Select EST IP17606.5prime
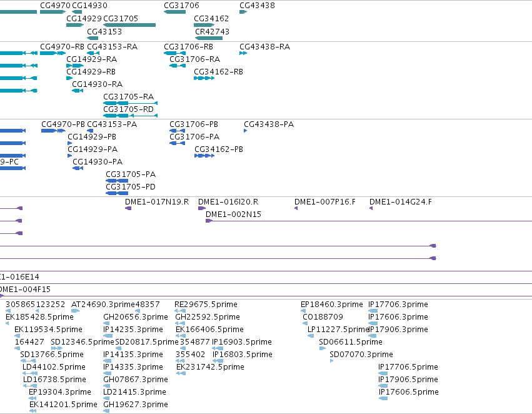 (383, 399)
